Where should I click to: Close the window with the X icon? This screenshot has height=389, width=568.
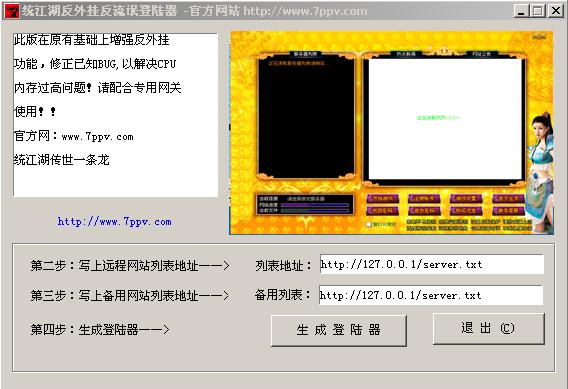pyautogui.click(x=555, y=11)
